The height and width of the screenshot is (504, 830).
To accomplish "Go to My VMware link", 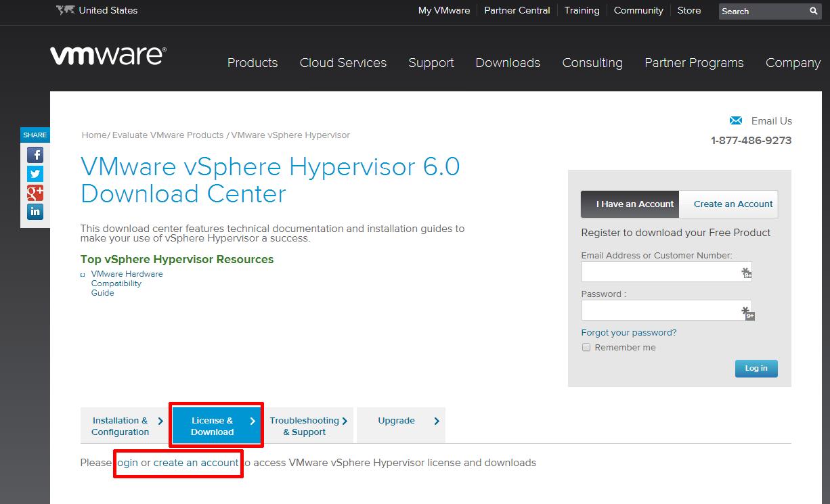I will [444, 11].
